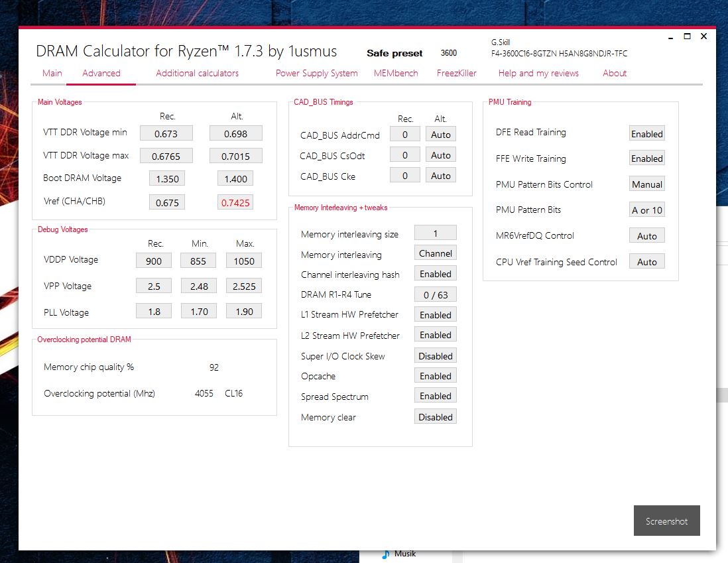Click Spread Spectrum Enabled value
The height and width of the screenshot is (563, 728).
(x=436, y=396)
